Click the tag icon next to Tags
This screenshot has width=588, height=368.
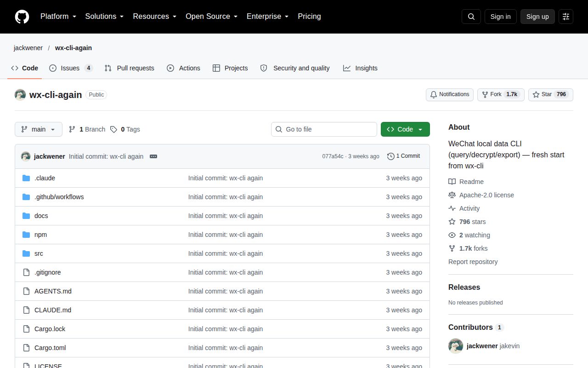tap(113, 129)
